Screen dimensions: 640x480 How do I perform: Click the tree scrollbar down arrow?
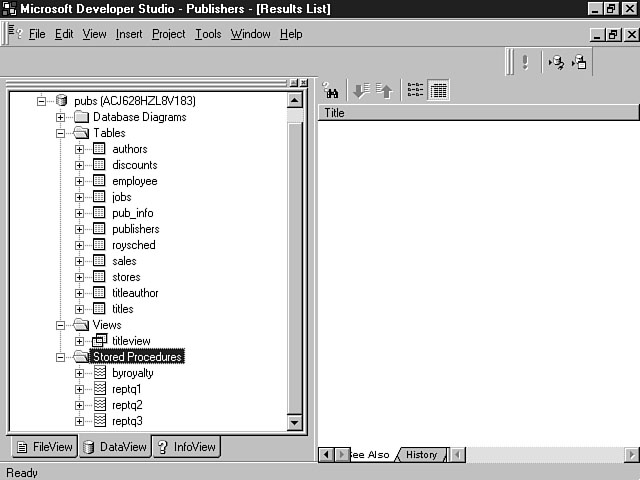point(295,423)
